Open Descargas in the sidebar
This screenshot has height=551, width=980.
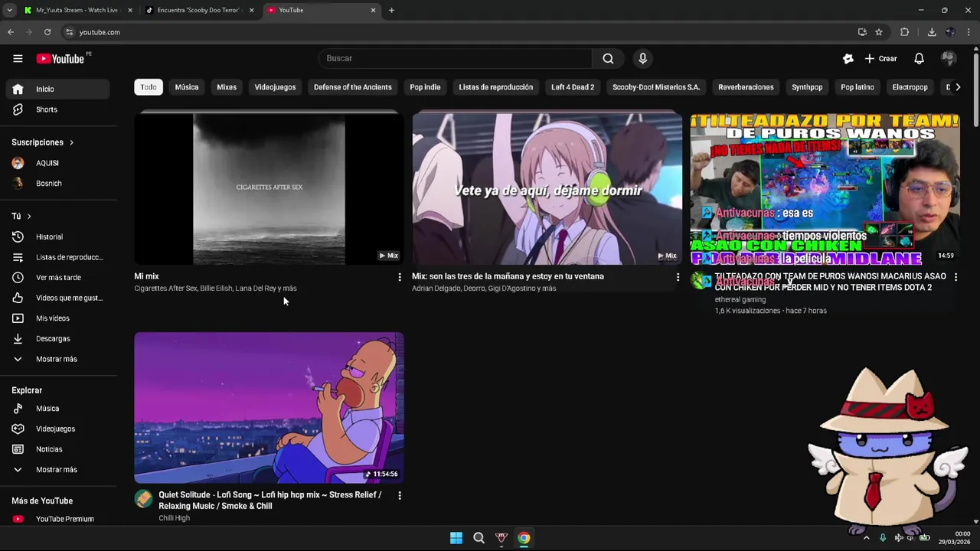click(x=57, y=338)
